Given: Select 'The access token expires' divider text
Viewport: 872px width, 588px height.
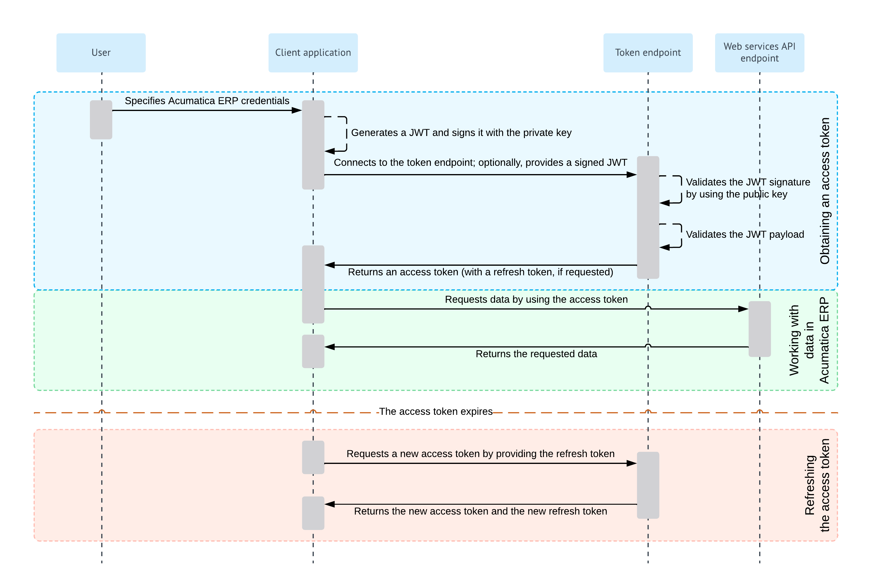Looking at the screenshot, I should pos(435,411).
